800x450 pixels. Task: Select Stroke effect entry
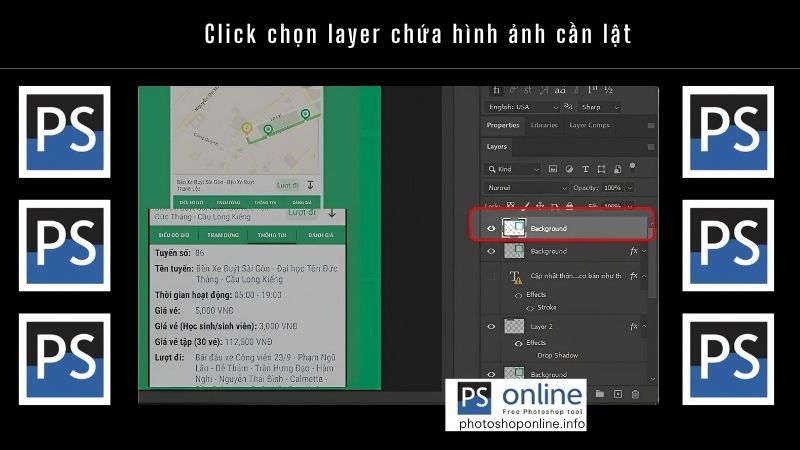(546, 308)
